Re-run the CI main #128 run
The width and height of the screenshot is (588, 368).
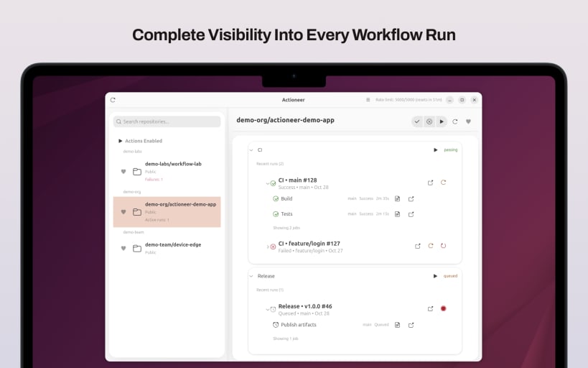click(443, 183)
